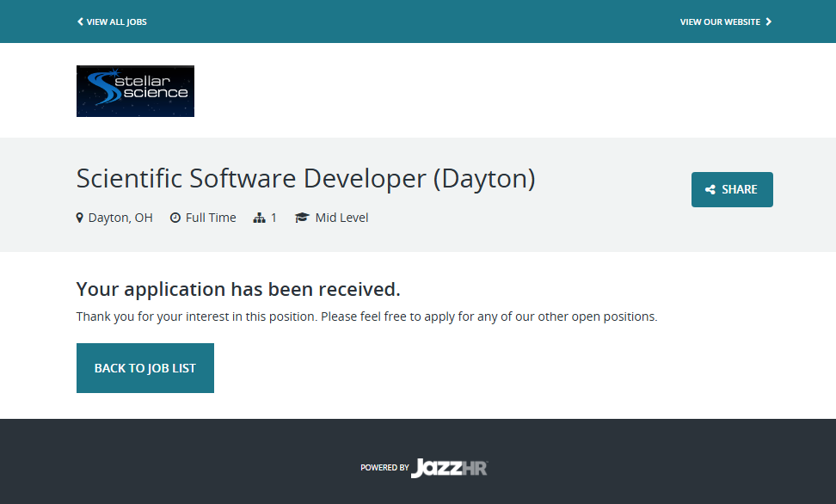Click the left chevron beside View All Jobs
This screenshot has width=836, height=504.
[80, 22]
